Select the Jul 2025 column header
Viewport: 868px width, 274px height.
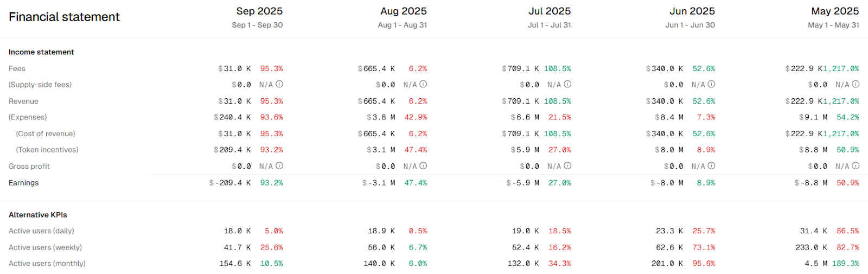pyautogui.click(x=550, y=11)
